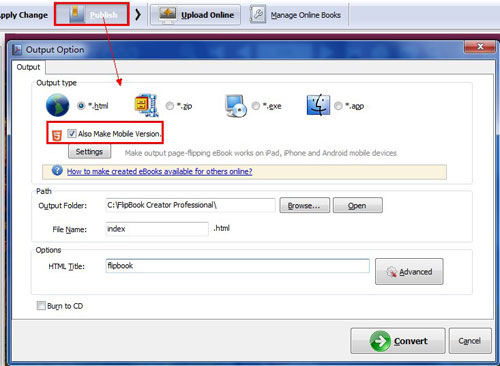
Task: Switch to the Output tab
Action: 28,67
